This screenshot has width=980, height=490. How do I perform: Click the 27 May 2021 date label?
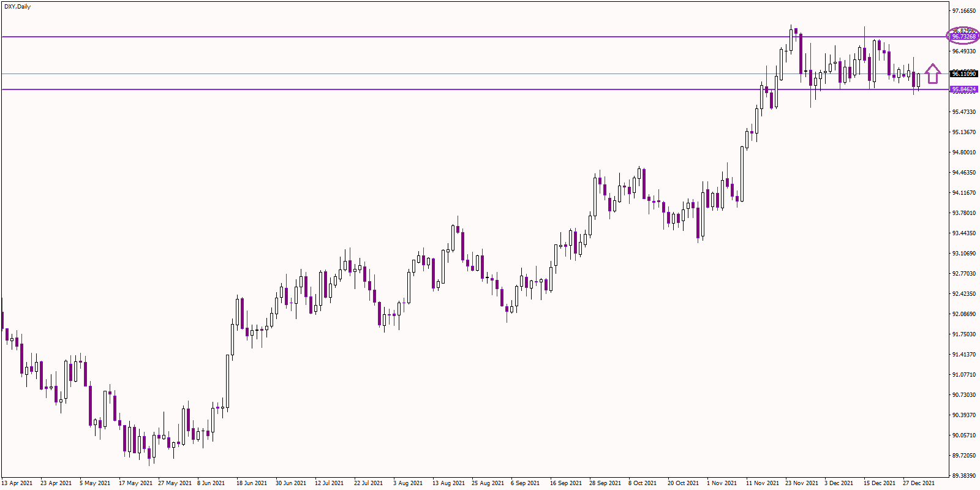click(x=175, y=483)
